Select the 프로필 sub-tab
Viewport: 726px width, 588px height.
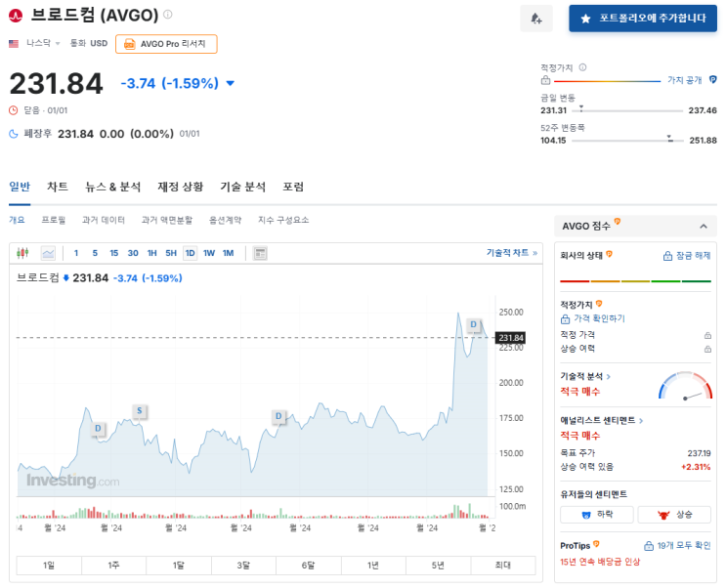coord(53,220)
